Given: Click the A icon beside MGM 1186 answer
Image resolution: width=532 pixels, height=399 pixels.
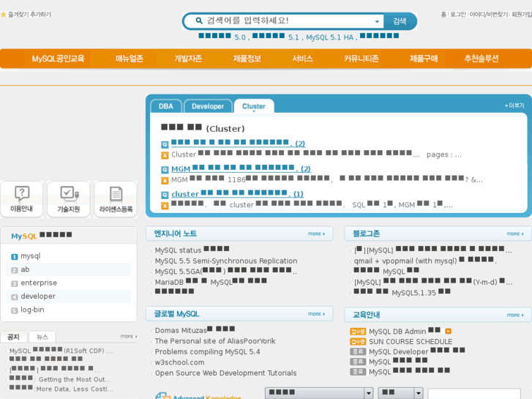Looking at the screenshot, I should [x=165, y=181].
